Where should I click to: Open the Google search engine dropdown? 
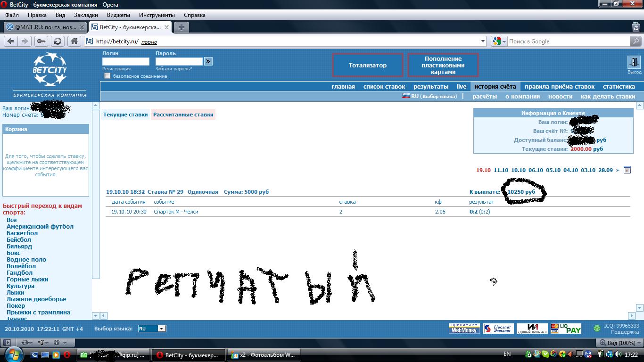[499, 41]
